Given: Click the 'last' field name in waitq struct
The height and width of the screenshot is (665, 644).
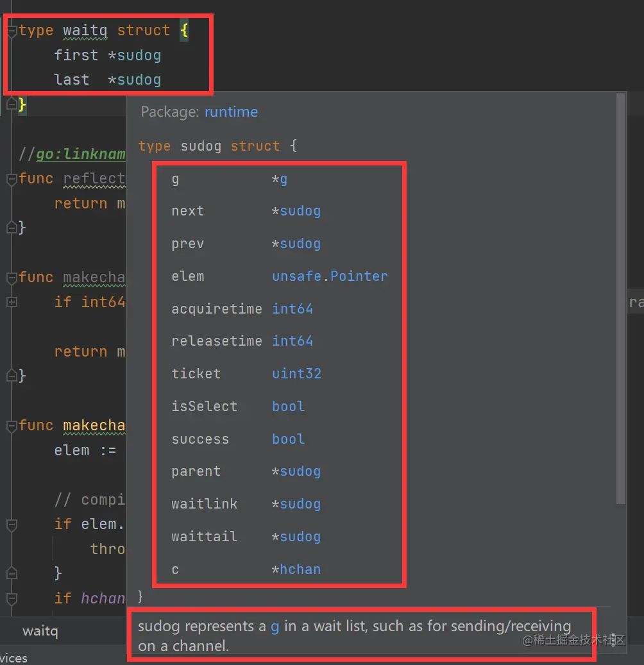Looking at the screenshot, I should pyautogui.click(x=72, y=80).
